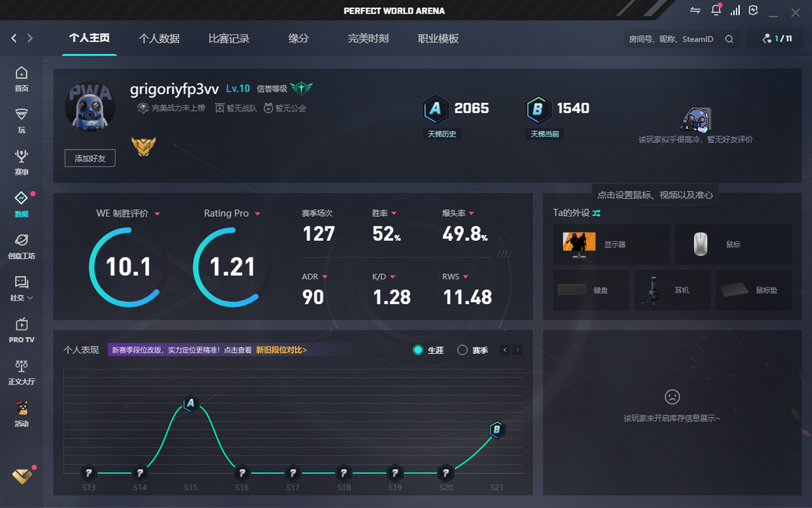This screenshot has height=508, width=812.
Task: Click the shuffle icon beside Ta的外设
Action: [596, 213]
